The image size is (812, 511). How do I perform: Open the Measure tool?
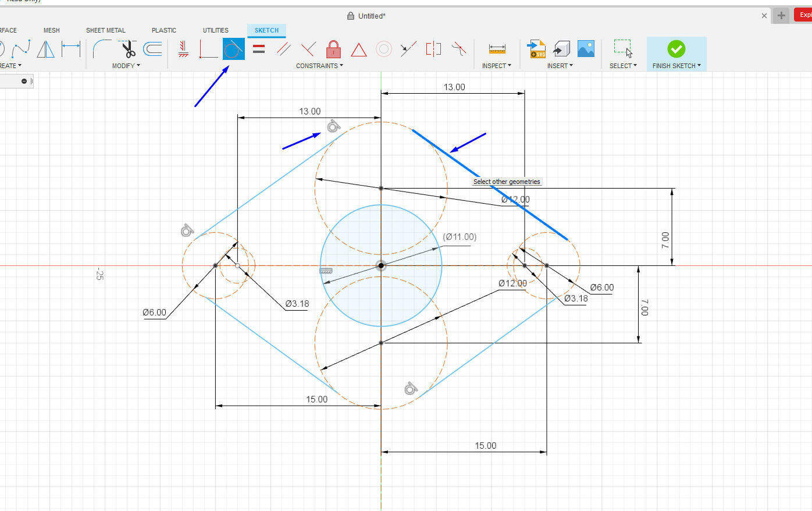pos(497,49)
